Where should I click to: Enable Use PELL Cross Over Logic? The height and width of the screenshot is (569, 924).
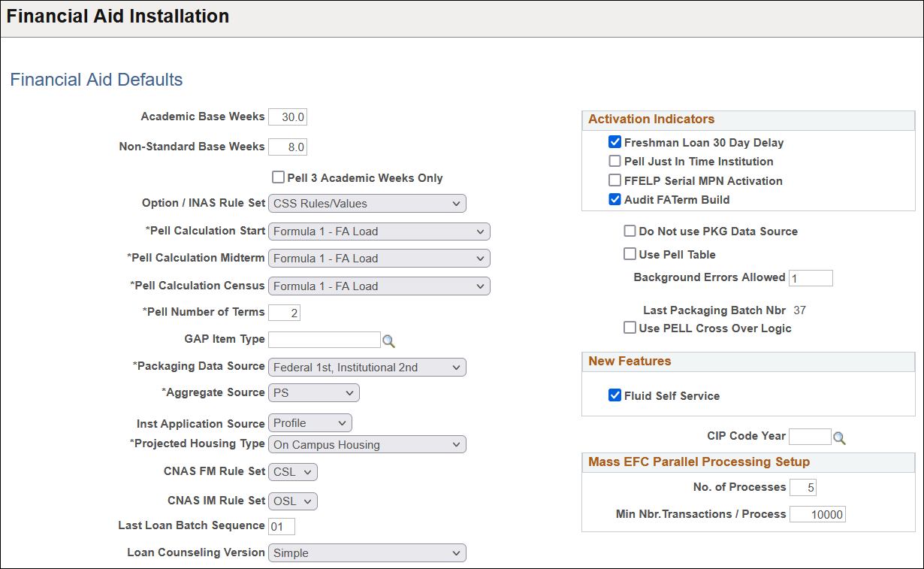(630, 328)
